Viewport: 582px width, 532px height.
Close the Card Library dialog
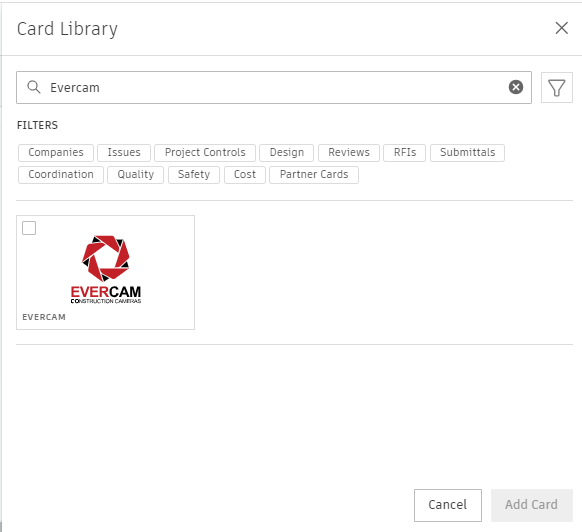[x=562, y=28]
